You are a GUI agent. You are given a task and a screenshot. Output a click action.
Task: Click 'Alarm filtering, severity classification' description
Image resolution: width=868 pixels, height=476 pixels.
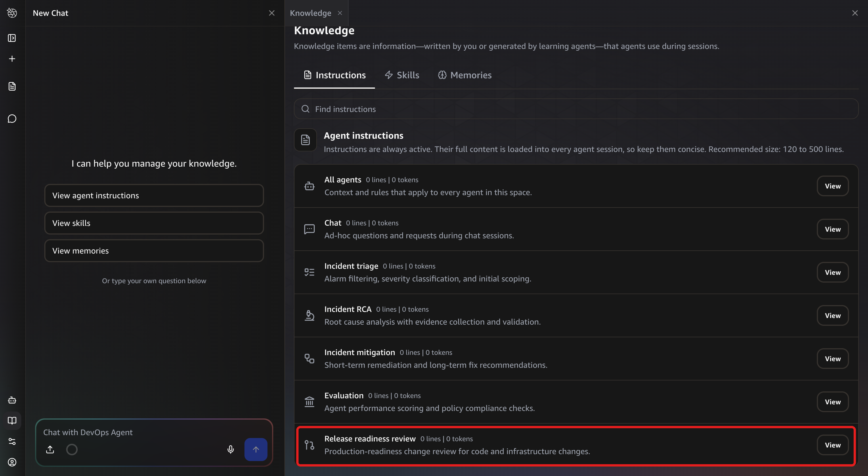pos(428,279)
